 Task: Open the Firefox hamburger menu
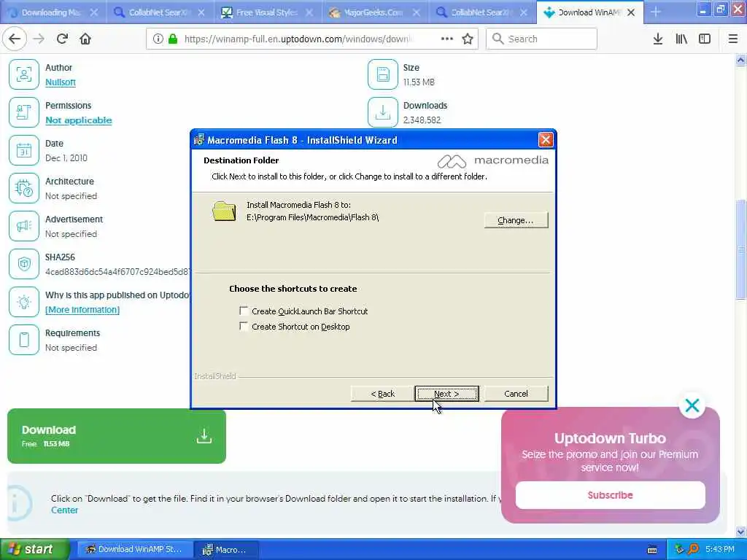[x=733, y=39]
